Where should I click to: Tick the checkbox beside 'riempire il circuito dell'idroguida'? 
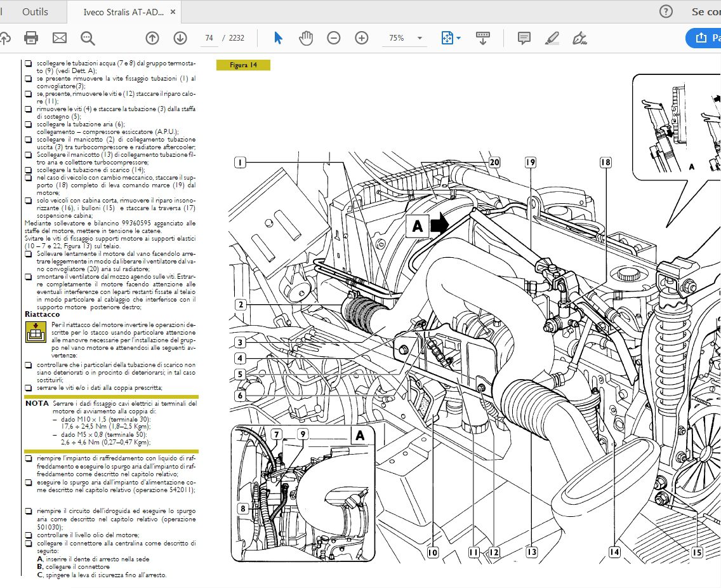pos(29,511)
